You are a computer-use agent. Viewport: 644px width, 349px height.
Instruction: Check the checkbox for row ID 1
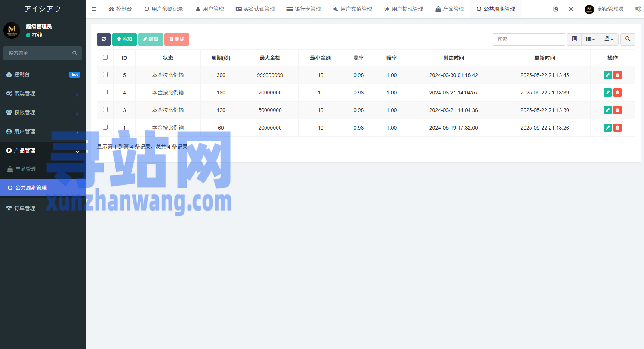(105, 127)
